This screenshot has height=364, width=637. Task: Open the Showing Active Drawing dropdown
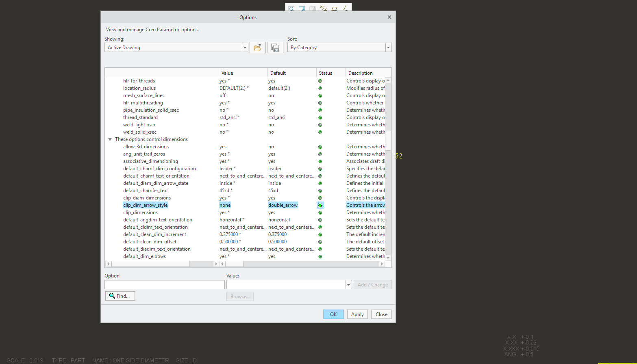coord(245,48)
